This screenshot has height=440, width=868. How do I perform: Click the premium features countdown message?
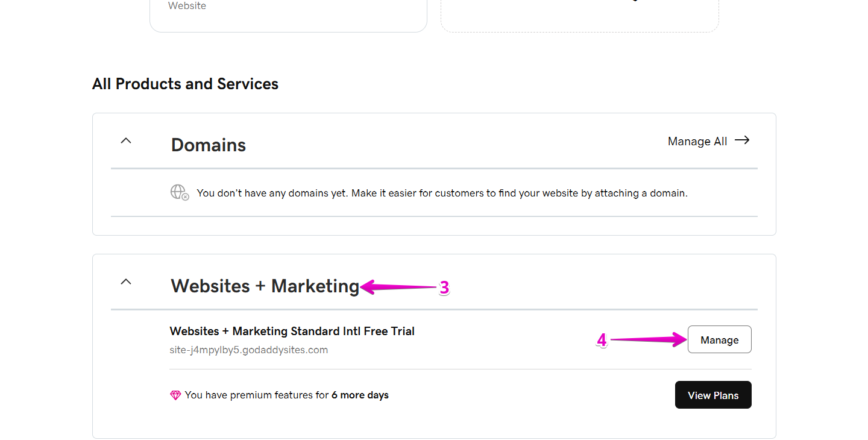pyautogui.click(x=286, y=395)
